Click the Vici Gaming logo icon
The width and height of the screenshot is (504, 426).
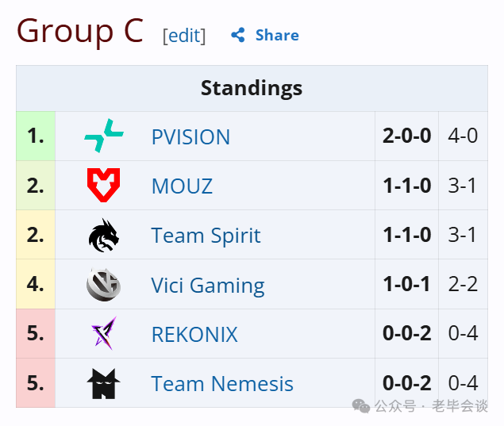pyautogui.click(x=103, y=285)
